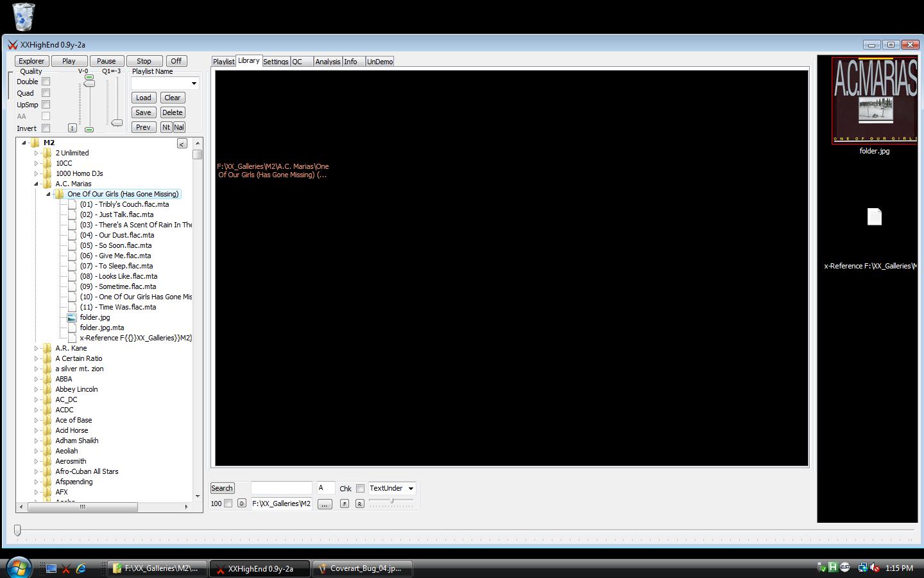Click folder icon of One Of Our Girls album
Screen dimensions: 924x578
point(60,194)
